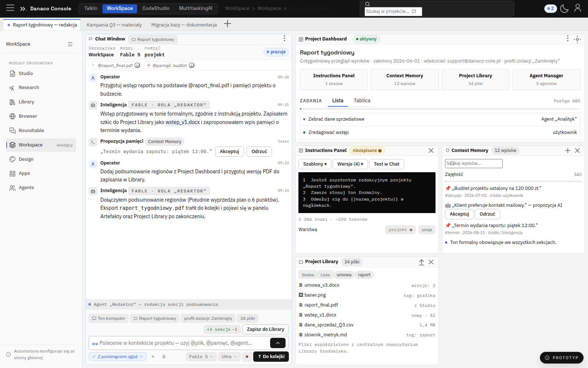The height and width of the screenshot is (368, 588).
Task: Remove @pamięć: budżet chip
Action: 191,65
